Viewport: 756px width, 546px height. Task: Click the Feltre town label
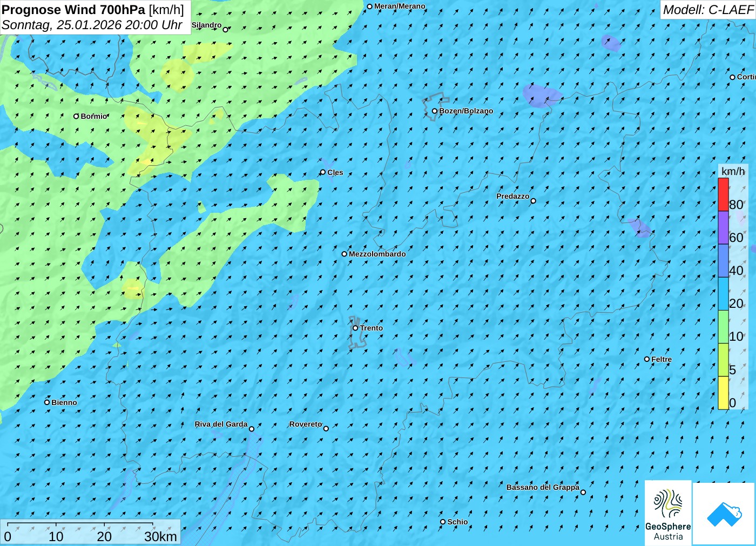(x=661, y=359)
